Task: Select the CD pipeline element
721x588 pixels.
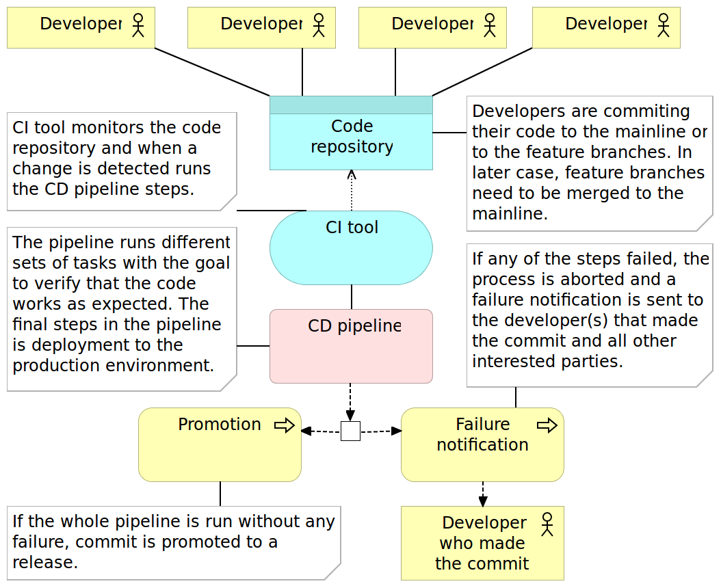Action: tap(351, 345)
